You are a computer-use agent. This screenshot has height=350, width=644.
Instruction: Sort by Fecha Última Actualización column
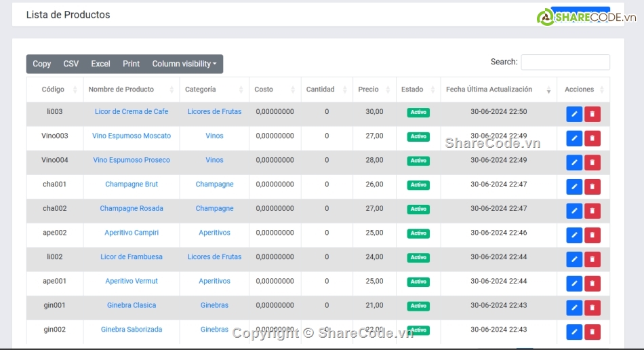489,90
